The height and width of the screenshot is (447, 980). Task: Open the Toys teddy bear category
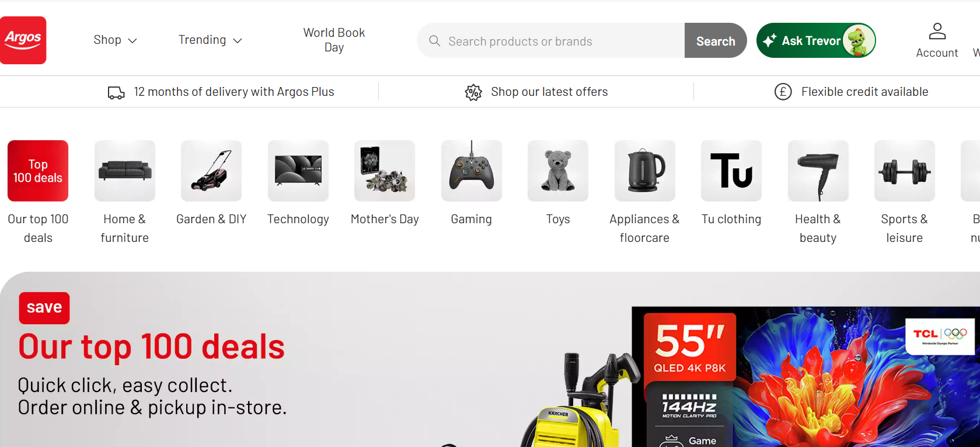click(x=558, y=171)
